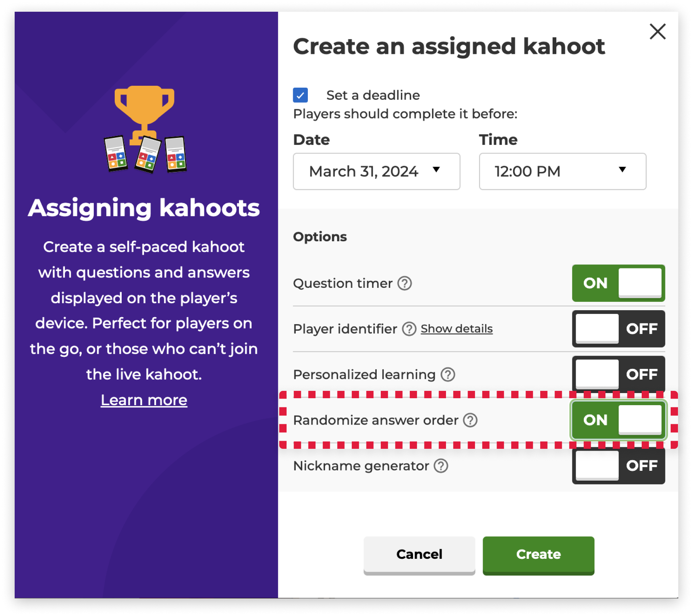Click the Randomize answer order help icon
693x616 pixels.
[x=470, y=420]
